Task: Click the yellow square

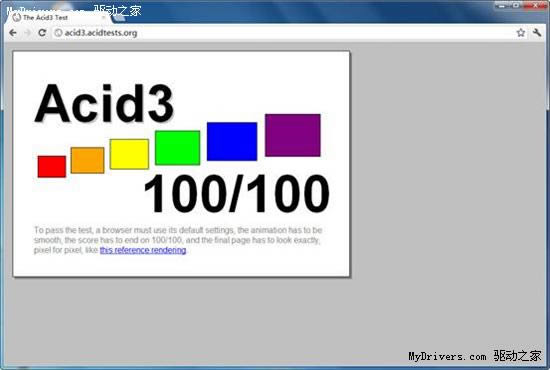Action: click(129, 154)
